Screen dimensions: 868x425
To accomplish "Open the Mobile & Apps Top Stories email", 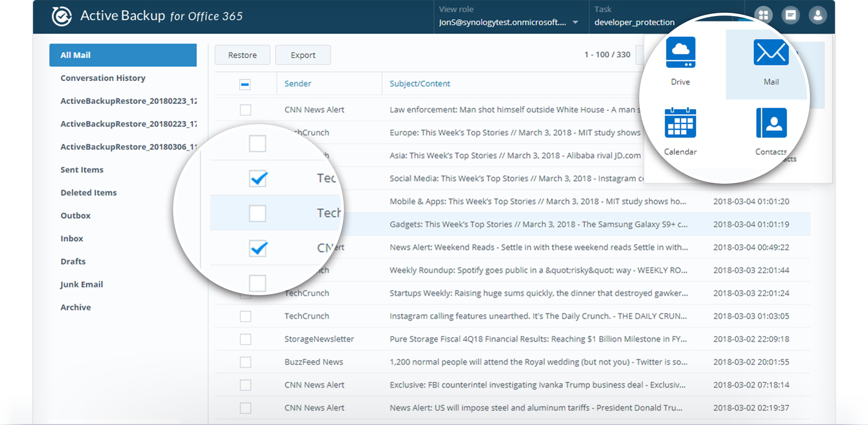I will point(538,202).
